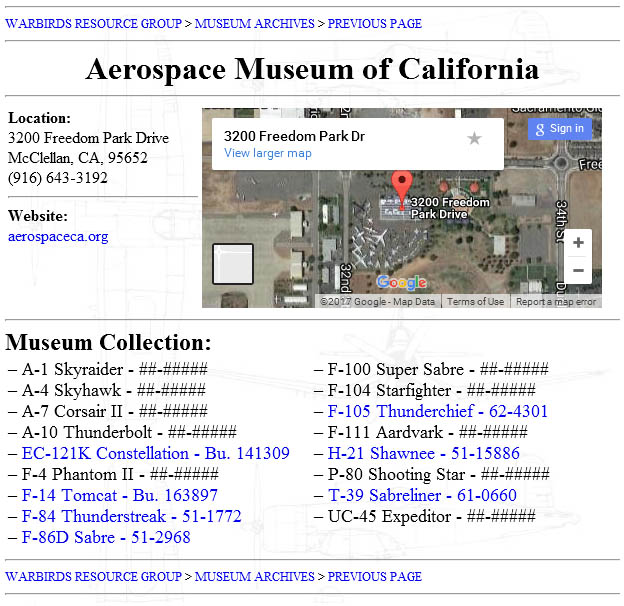
Task: Toggle the map view thumbnail square
Action: point(233,264)
